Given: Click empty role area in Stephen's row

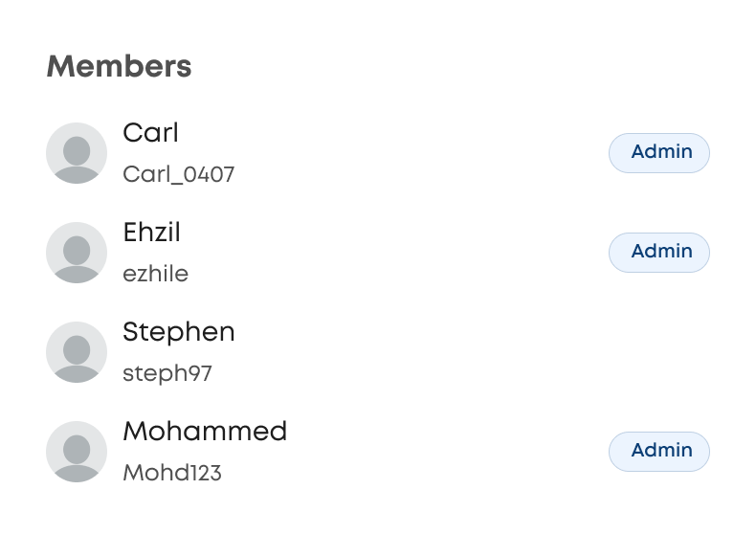Looking at the screenshot, I should 659,352.
